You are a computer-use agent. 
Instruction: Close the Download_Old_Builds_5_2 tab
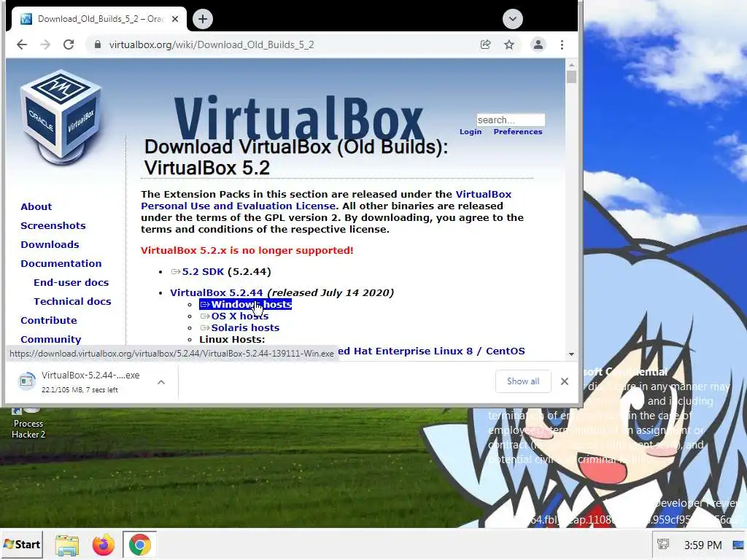click(x=175, y=19)
